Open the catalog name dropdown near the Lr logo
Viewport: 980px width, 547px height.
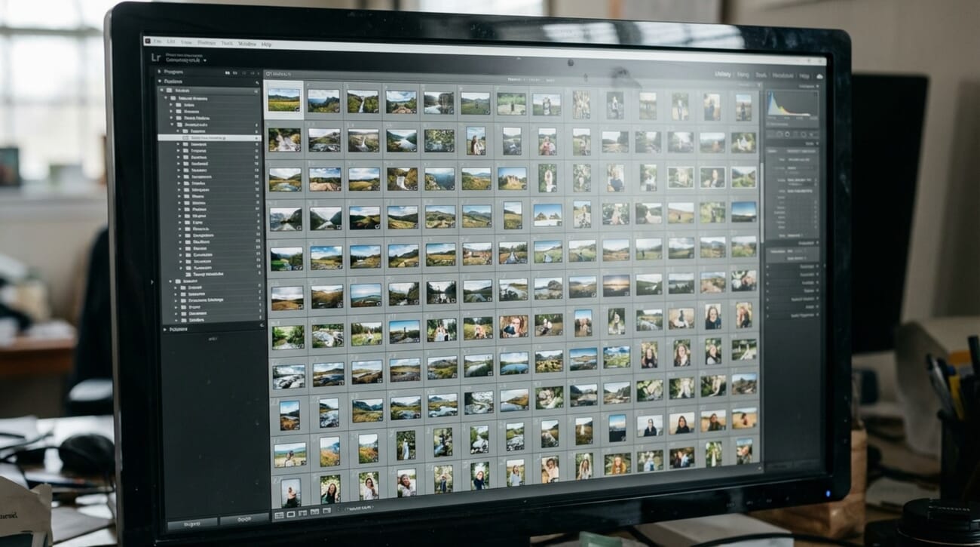205,60
